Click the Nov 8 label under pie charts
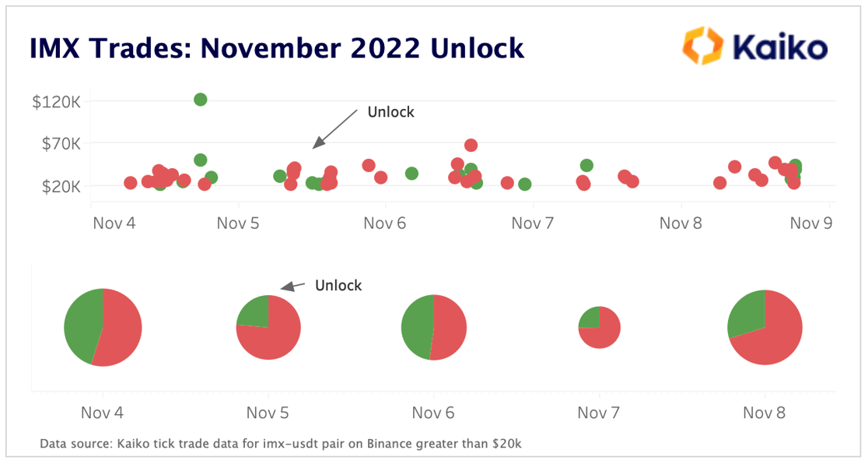This screenshot has height=464, width=868. tap(765, 413)
